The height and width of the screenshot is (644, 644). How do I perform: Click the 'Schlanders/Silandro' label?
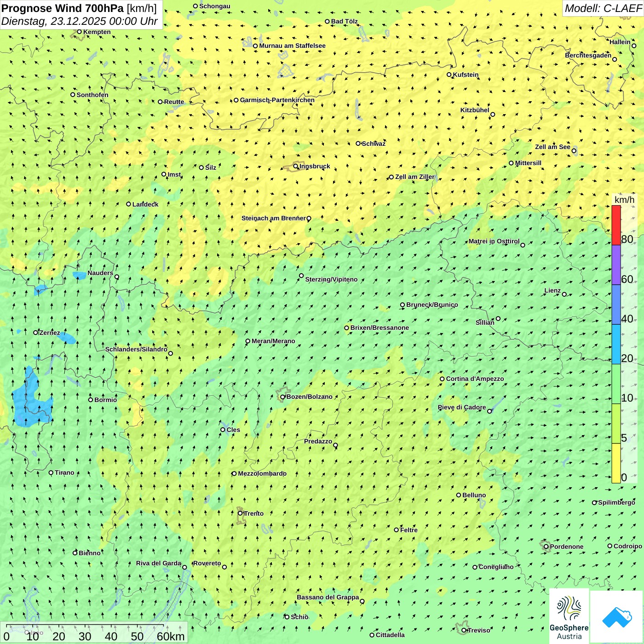click(x=136, y=350)
